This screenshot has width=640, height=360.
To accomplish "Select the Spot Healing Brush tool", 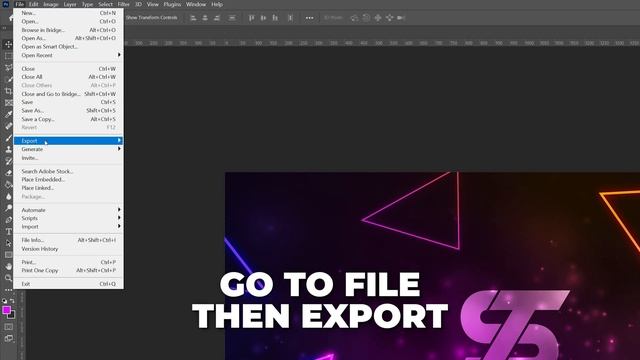I will click(8, 126).
